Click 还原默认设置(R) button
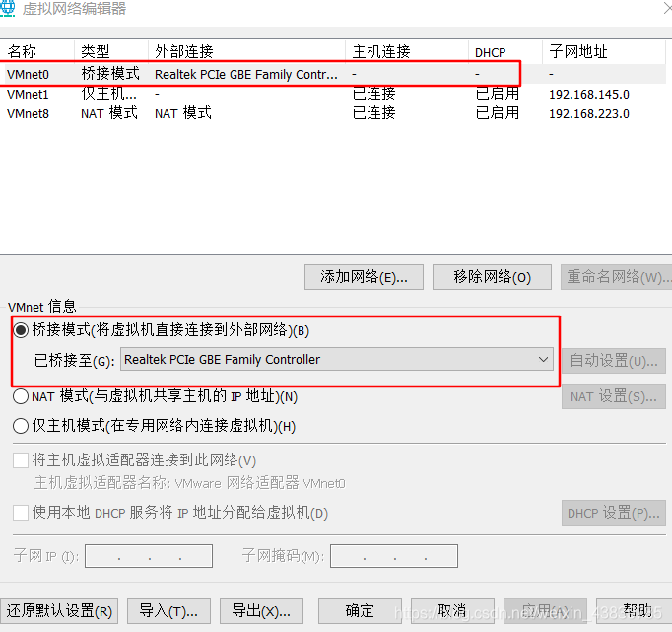The width and height of the screenshot is (672, 632). click(x=59, y=611)
